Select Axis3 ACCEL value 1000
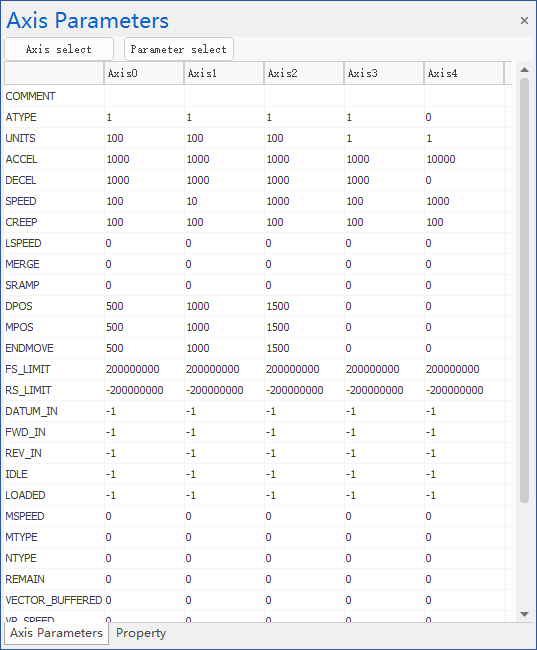Screen dimensions: 537x650 tap(358, 159)
